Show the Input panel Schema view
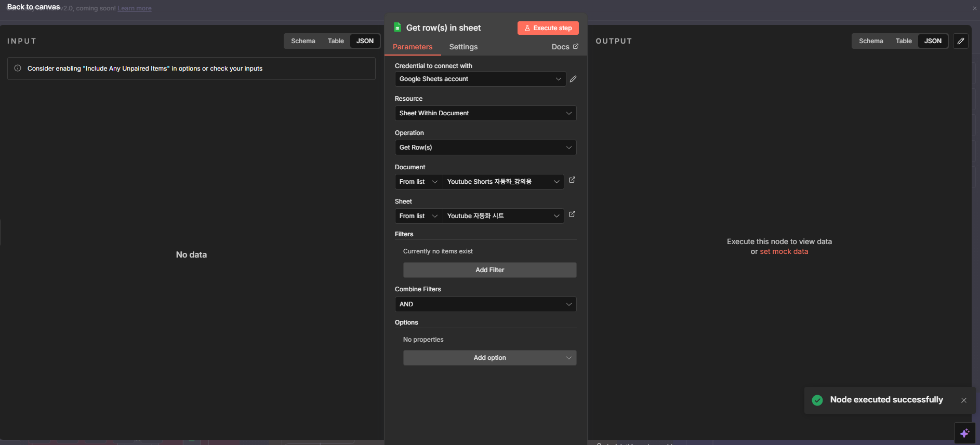The image size is (980, 445). (303, 41)
